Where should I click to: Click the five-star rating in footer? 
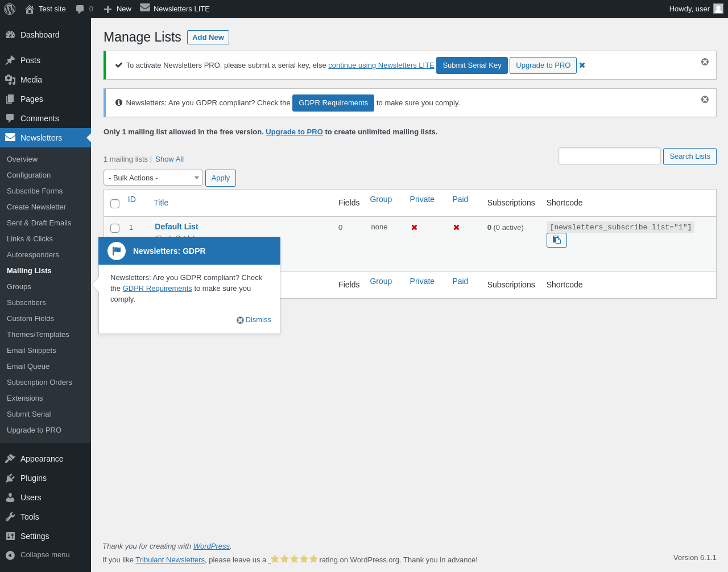(294, 559)
